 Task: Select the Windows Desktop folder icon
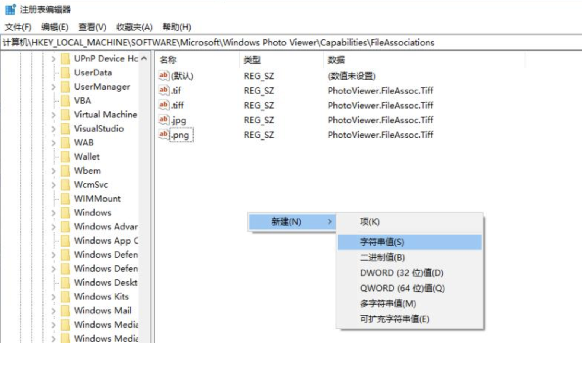pos(65,283)
